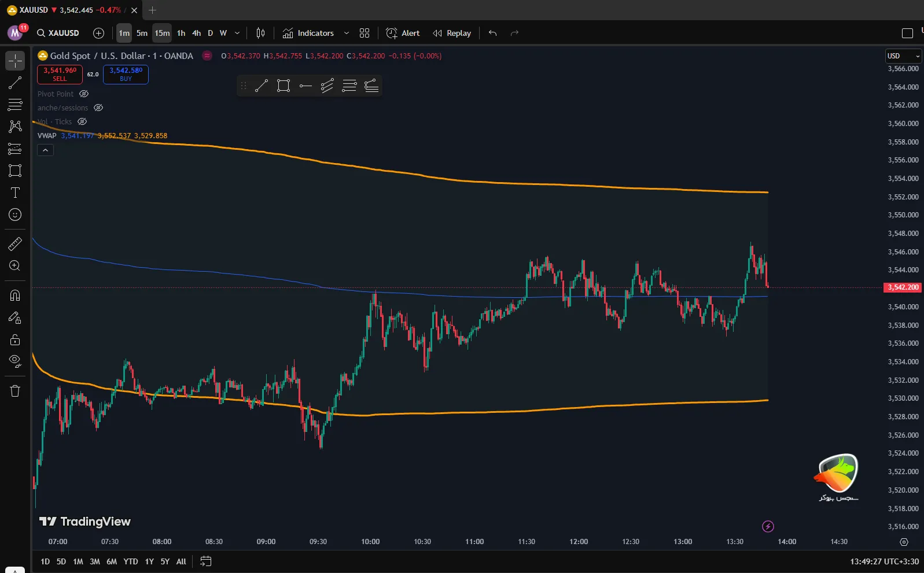Undo the last chart action
This screenshot has width=924, height=573.
click(x=493, y=33)
